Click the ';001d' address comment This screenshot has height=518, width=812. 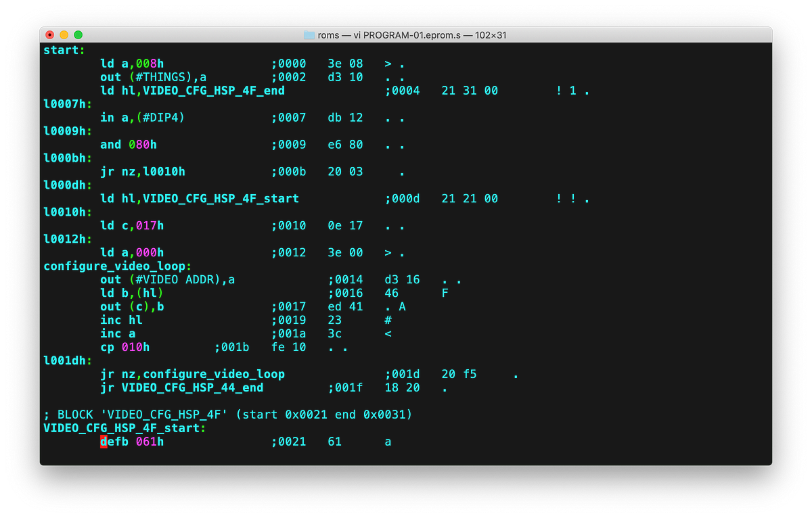403,375
